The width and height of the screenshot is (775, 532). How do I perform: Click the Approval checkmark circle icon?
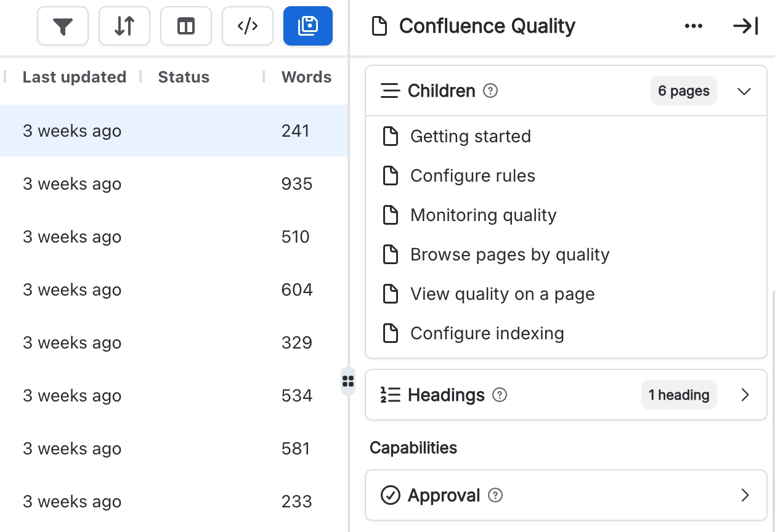tap(391, 495)
